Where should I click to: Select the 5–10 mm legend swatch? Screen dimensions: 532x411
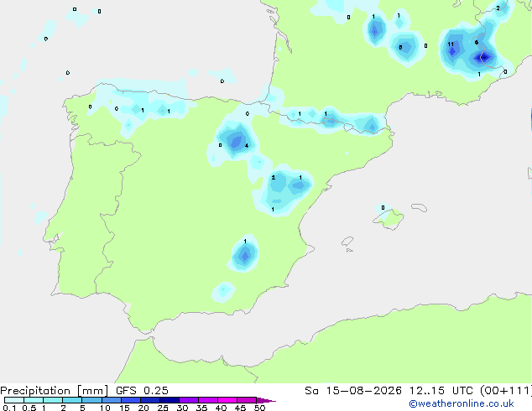(x=91, y=400)
